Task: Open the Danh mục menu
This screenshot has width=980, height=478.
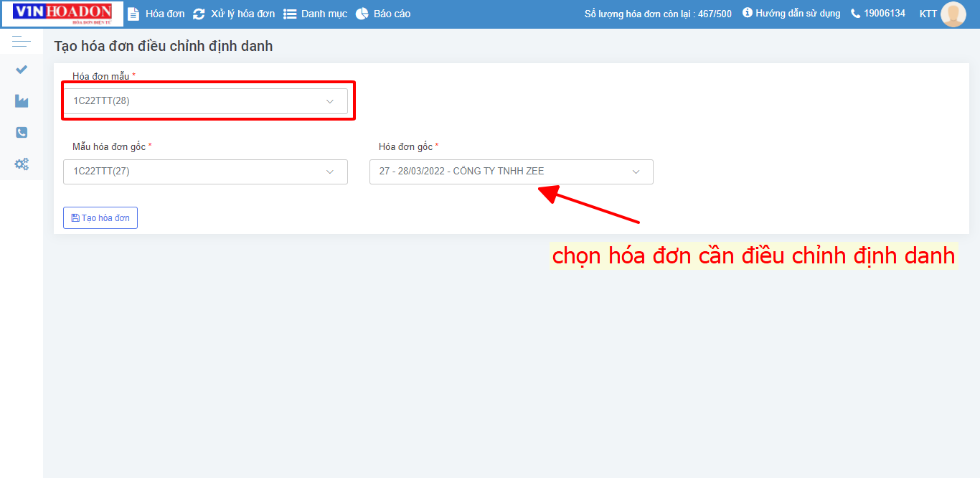Action: pyautogui.click(x=323, y=13)
